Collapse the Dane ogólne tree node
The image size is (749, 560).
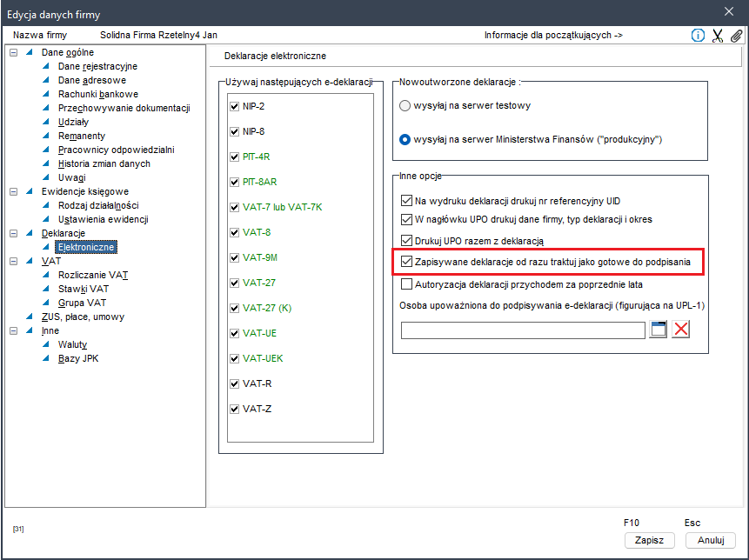tap(13, 52)
